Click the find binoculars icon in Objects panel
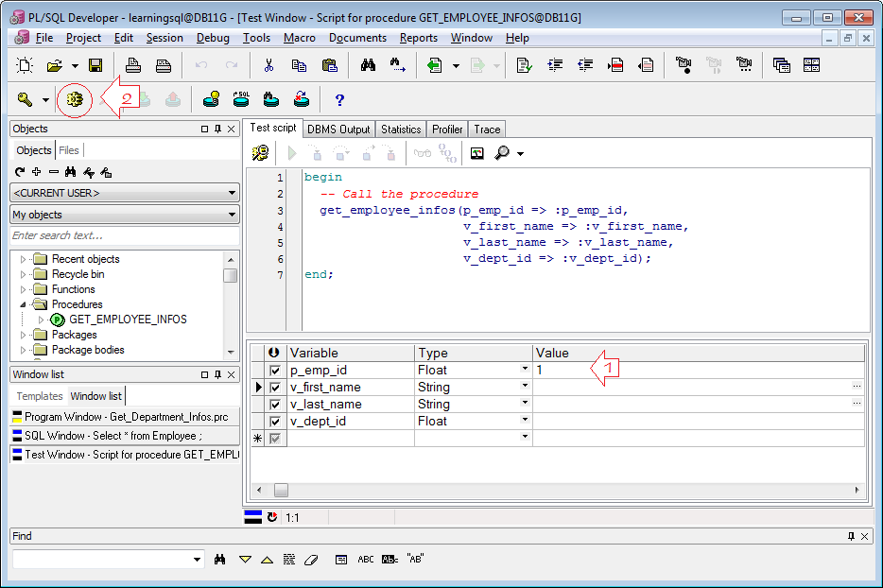This screenshot has height=588, width=883. [70, 172]
